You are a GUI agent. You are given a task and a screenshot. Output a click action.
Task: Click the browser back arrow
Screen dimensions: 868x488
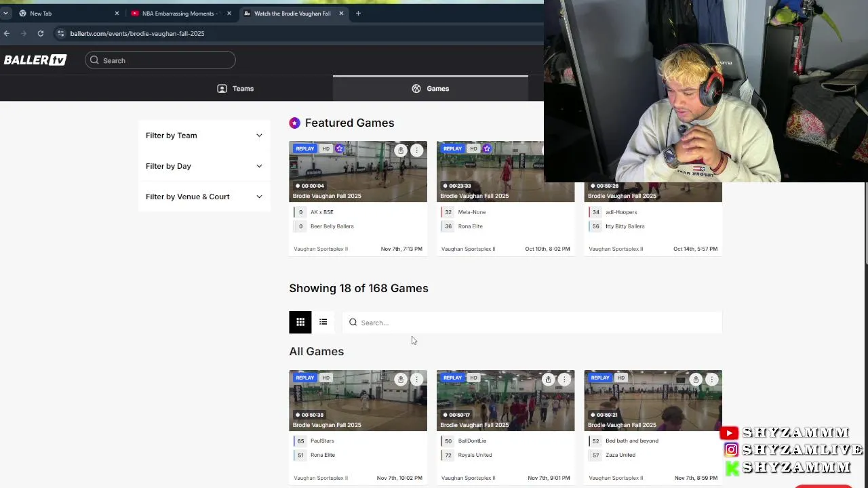click(x=7, y=33)
